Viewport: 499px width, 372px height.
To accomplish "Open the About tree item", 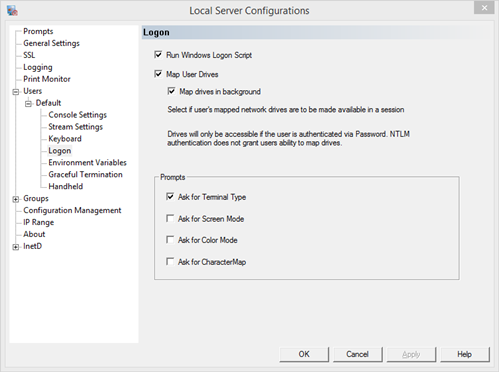I will click(x=34, y=234).
